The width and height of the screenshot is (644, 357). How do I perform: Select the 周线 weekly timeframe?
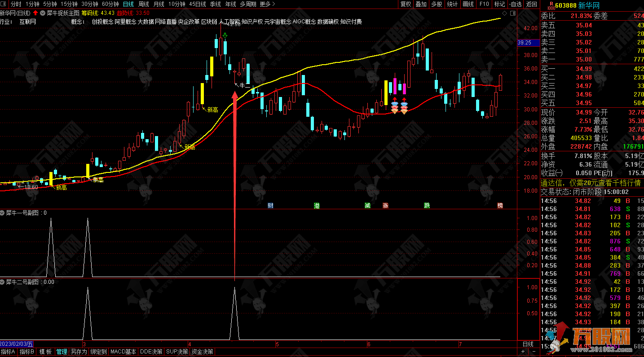point(144,4)
